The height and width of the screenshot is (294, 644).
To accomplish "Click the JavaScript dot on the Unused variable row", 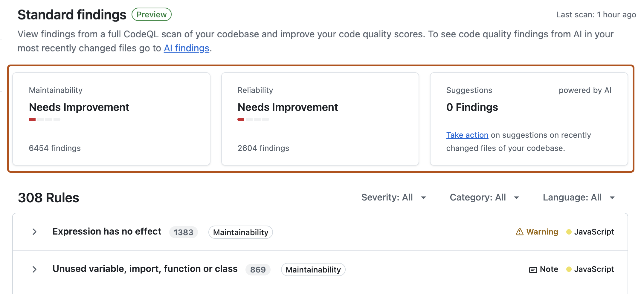I will pyautogui.click(x=569, y=269).
